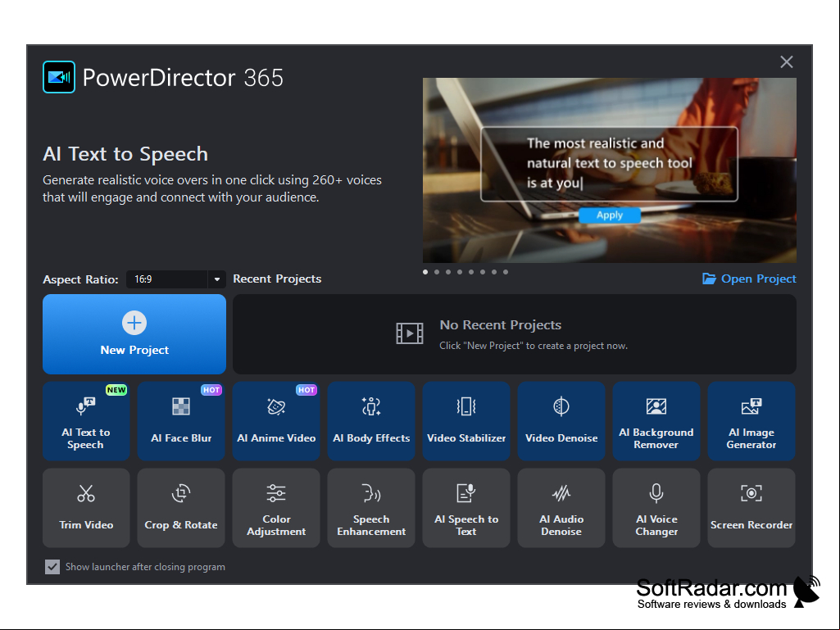Click the PowerDirector 365 logo icon
The height and width of the screenshot is (630, 840).
pos(59,77)
